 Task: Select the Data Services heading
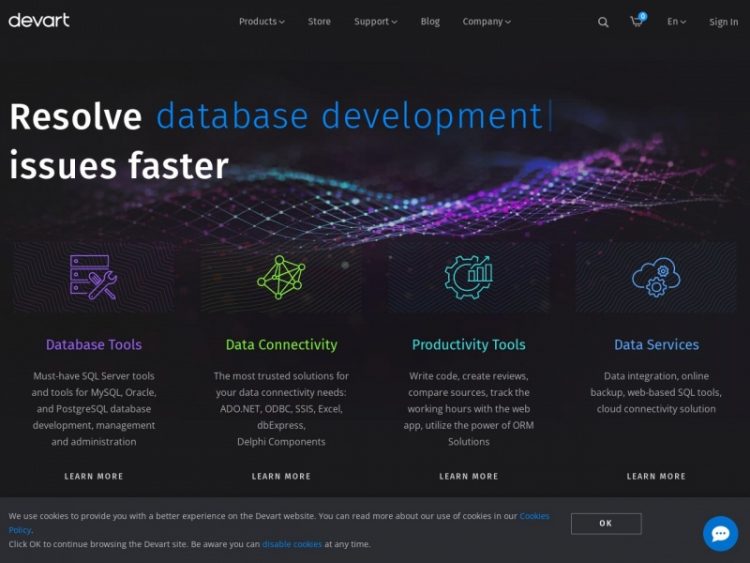pos(656,344)
